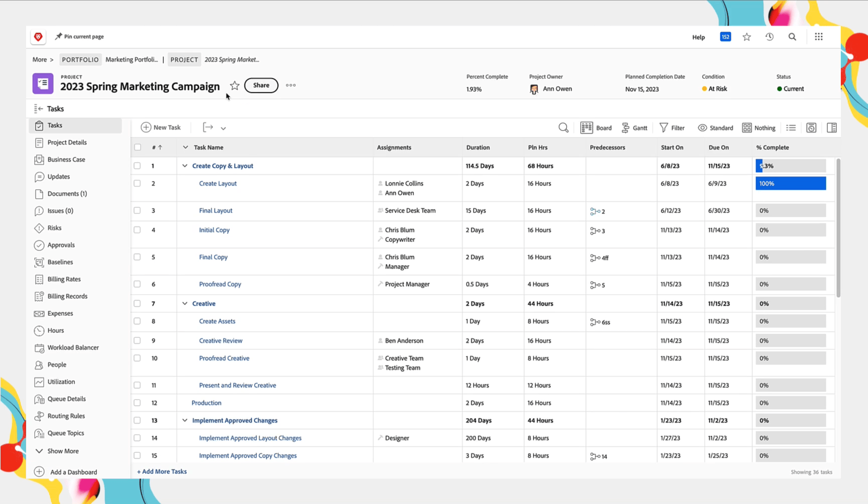Screen dimensions: 868x504
Task: Select the checkbox for task 7 Creative
Action: pos(137,304)
